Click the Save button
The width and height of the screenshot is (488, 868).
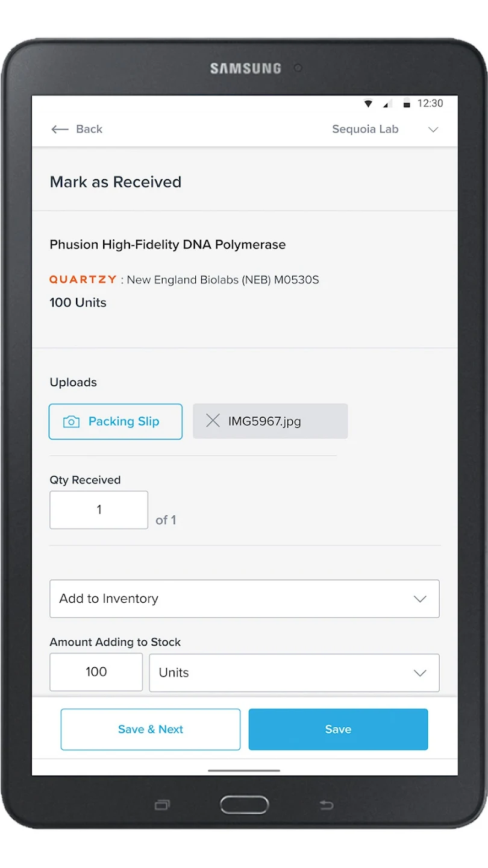[338, 729]
